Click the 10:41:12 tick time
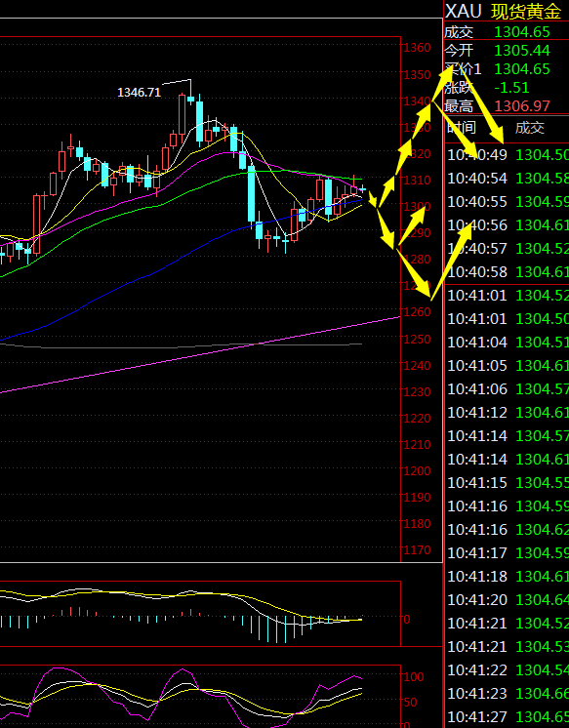Viewport: 569px width, 728px height. 477,412
